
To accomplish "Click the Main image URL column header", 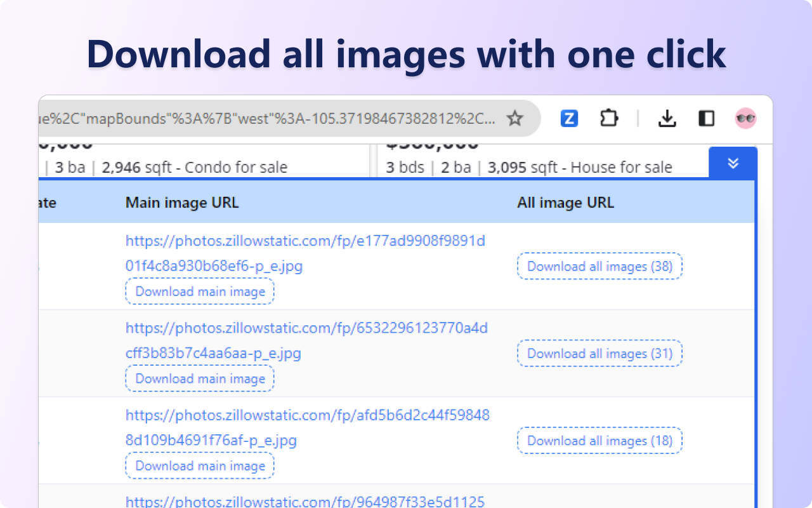I will click(182, 203).
